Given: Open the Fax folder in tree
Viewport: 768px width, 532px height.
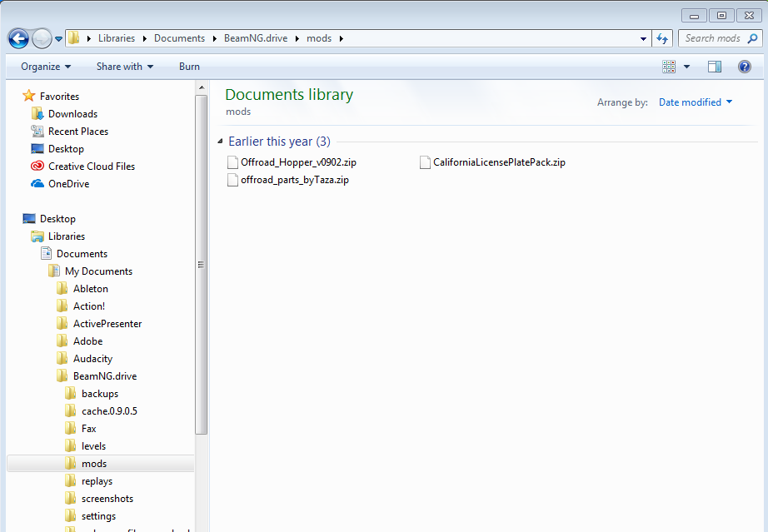Looking at the screenshot, I should tap(88, 429).
